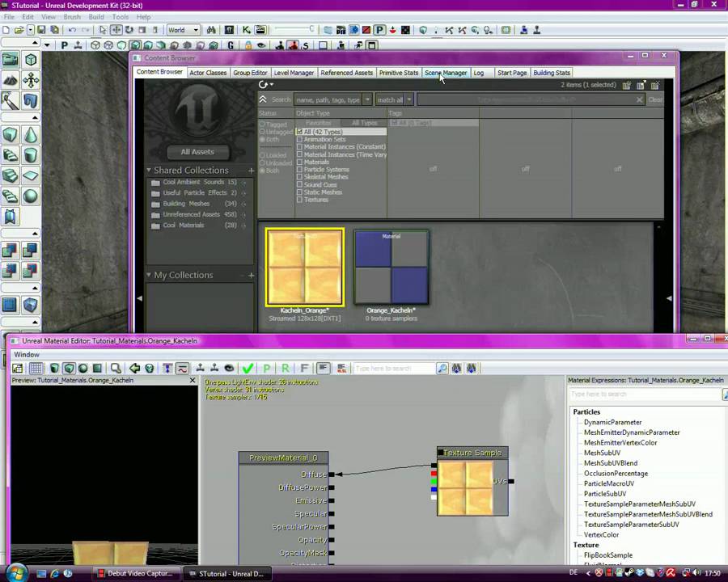Switch to the Scene Manager tab
Screen dimensions: 728x582
[x=446, y=73]
